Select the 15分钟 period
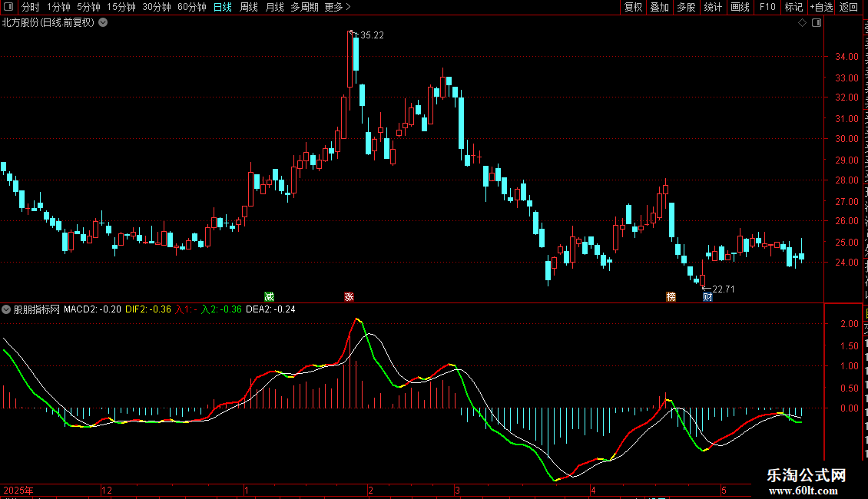868x499 pixels. tap(121, 7)
